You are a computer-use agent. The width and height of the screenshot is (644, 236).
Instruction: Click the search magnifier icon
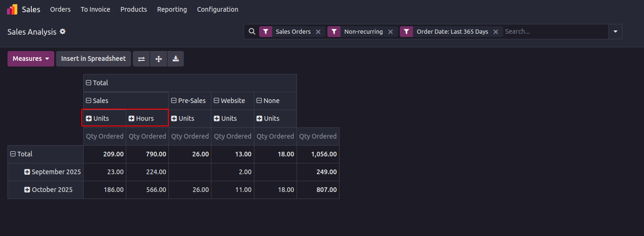pyautogui.click(x=252, y=32)
